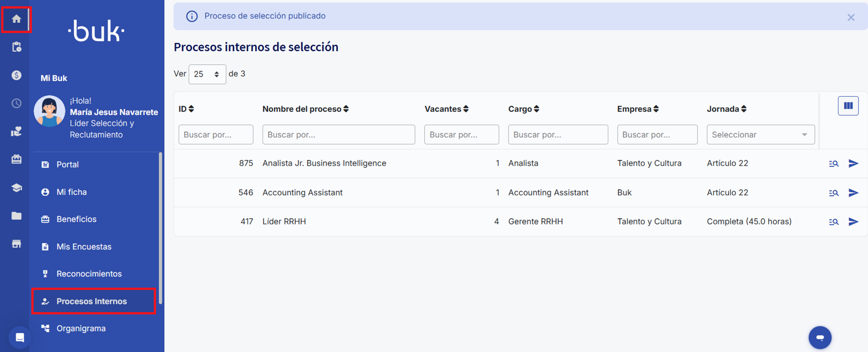
Task: Click the graduation cap training icon
Action: 17,188
